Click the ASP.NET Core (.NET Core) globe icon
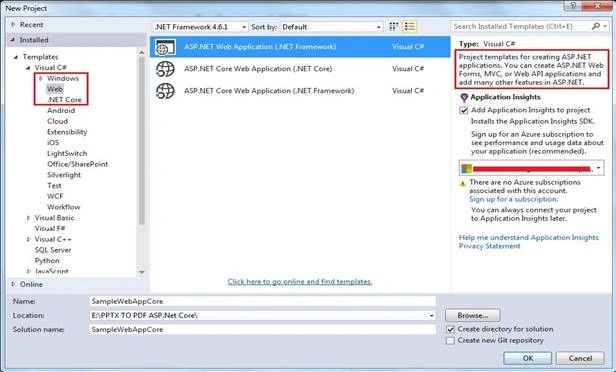 (x=165, y=69)
